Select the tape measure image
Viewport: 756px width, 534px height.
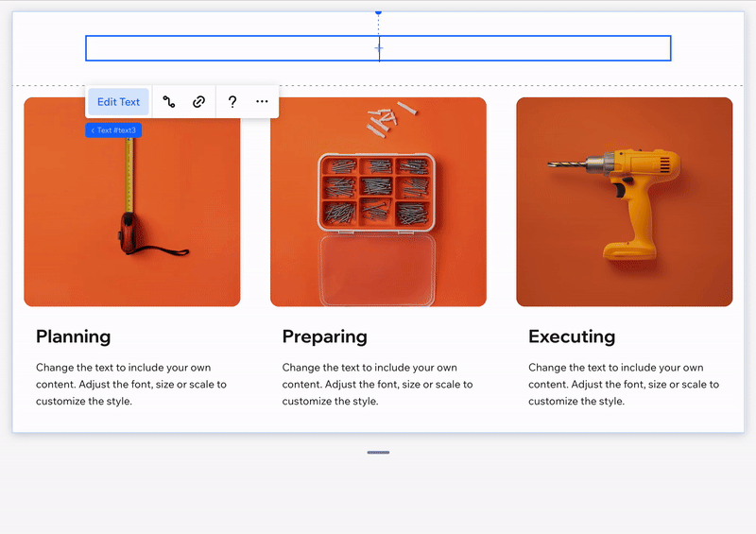(x=132, y=201)
